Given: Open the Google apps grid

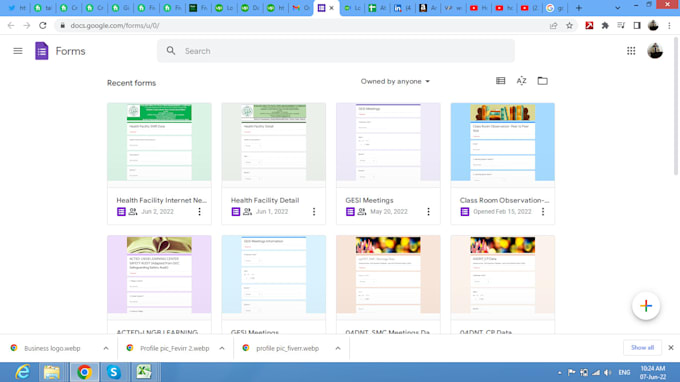Looking at the screenshot, I should click(631, 51).
